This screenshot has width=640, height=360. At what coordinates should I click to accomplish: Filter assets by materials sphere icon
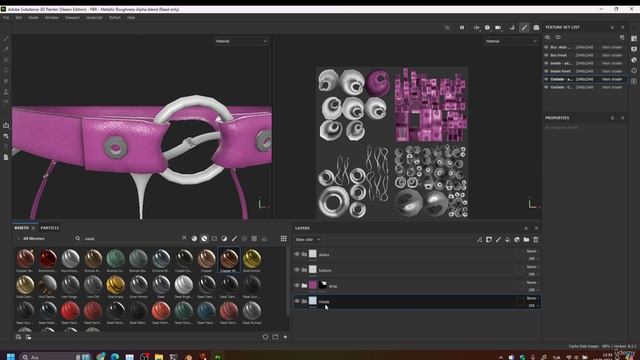pos(194,239)
